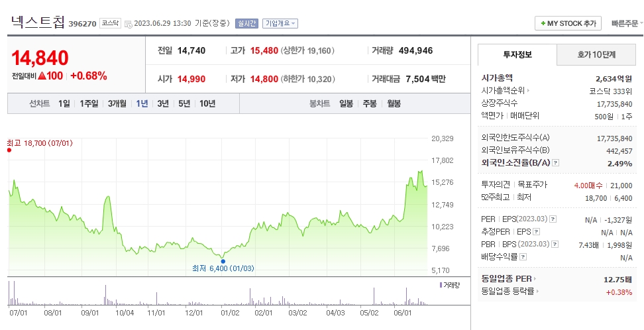Image resolution: width=644 pixels, height=330 pixels.
Task: Click the help icon next to 추정PER EPS
Action: coord(537,232)
